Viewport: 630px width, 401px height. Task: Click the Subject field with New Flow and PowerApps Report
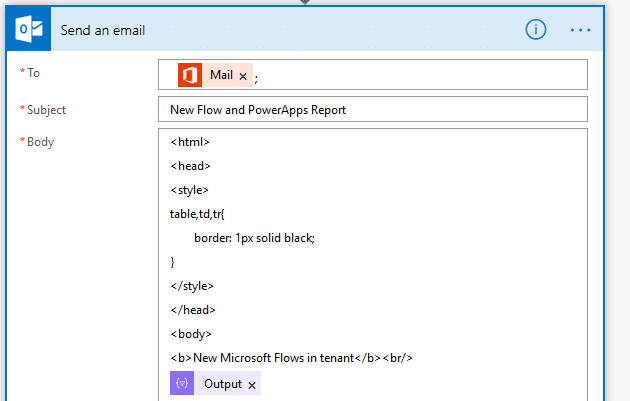[372, 109]
